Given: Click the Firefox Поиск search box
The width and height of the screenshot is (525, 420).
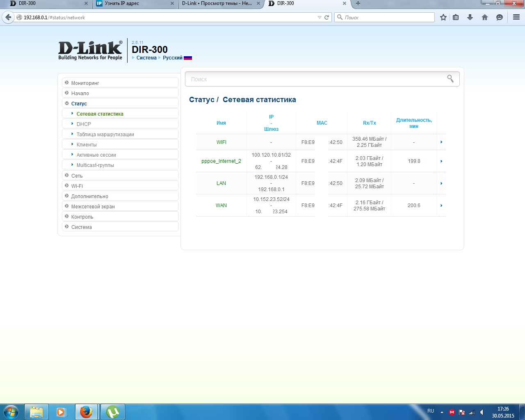Looking at the screenshot, I should [385, 17].
